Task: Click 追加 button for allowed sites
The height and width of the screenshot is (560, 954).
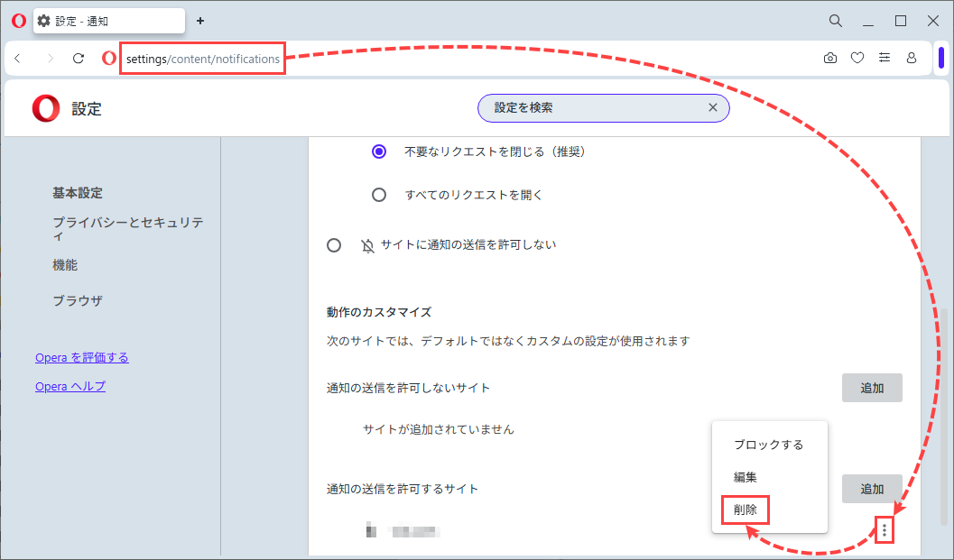Action: coord(872,489)
